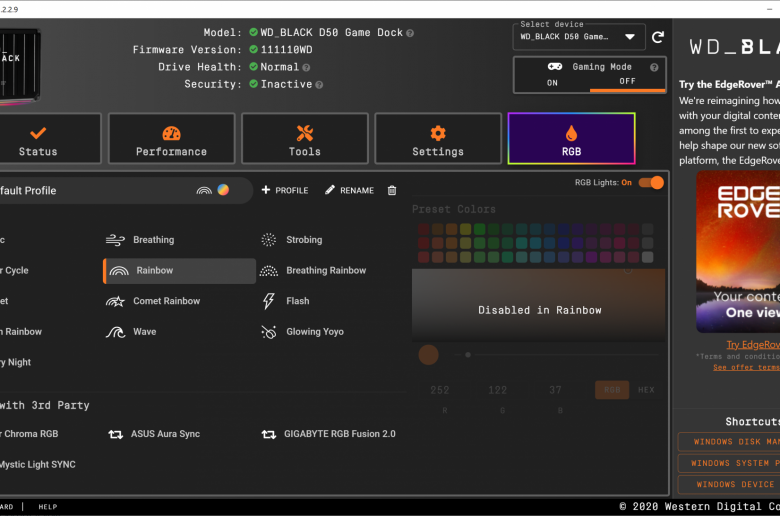Image resolution: width=780 pixels, height=516 pixels.
Task: Click the Disabled in Rainbow color picker area
Action: (539, 305)
